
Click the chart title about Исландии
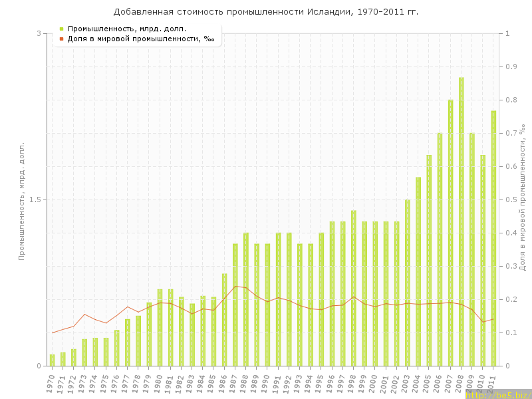(x=266, y=12)
